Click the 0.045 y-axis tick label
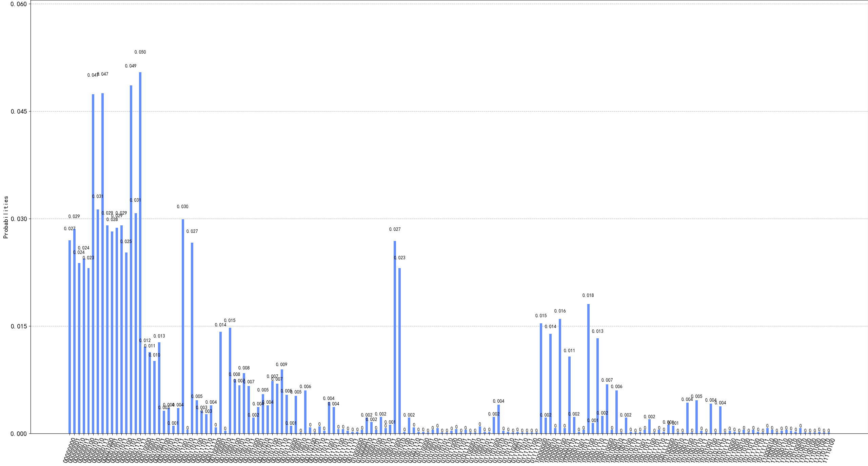The width and height of the screenshot is (868, 466). point(19,112)
